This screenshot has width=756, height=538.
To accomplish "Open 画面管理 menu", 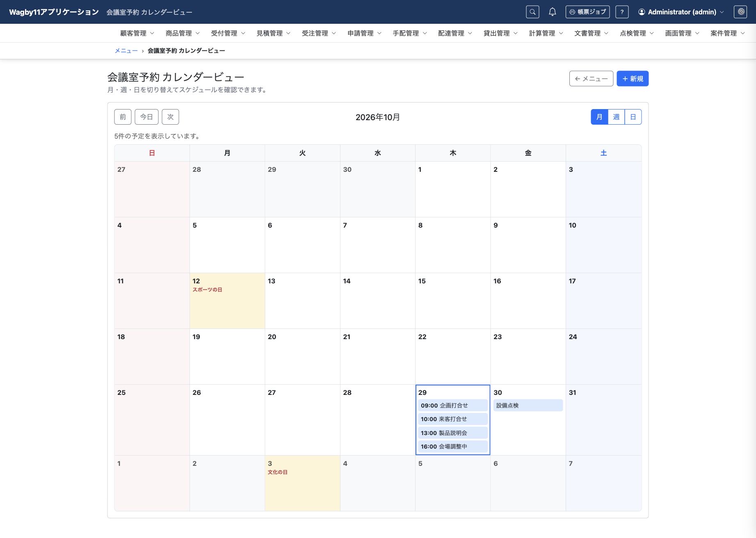I will 682,33.
